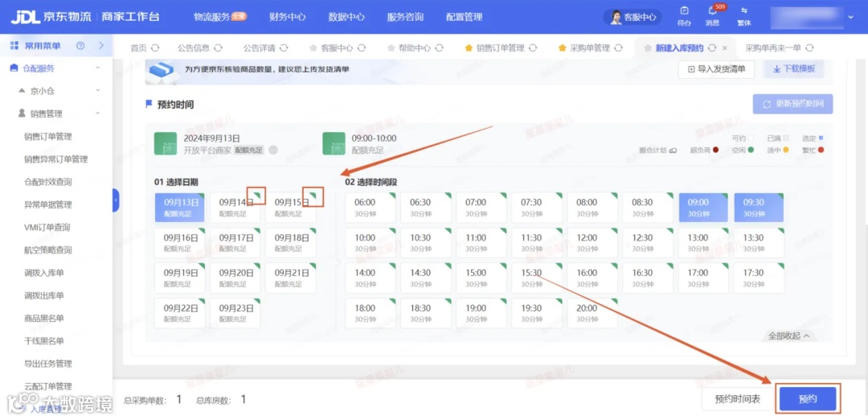Click the 适中 yellow legend dot

click(785, 150)
